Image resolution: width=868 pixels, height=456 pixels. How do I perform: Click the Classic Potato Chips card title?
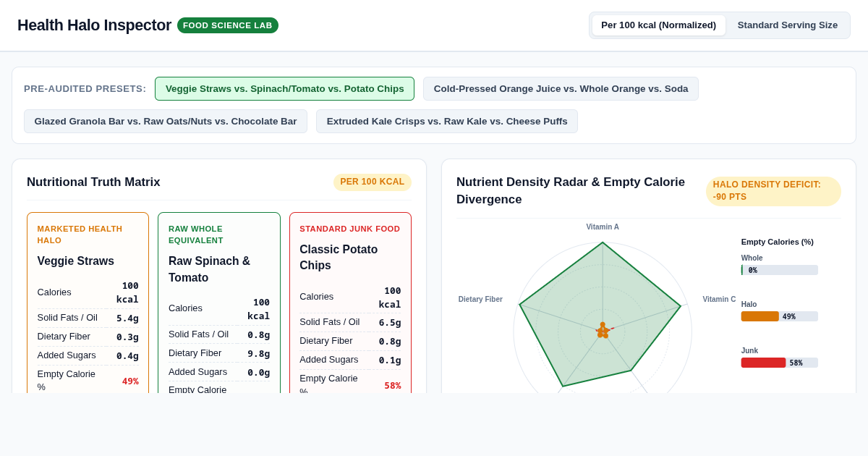pyautogui.click(x=339, y=257)
